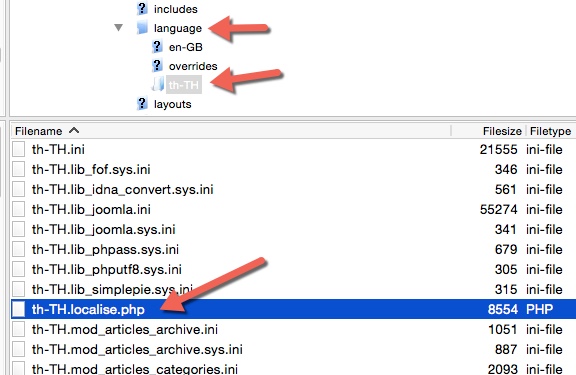The height and width of the screenshot is (375, 576).
Task: Click the 8554 filesize of localise.php
Action: (503, 309)
